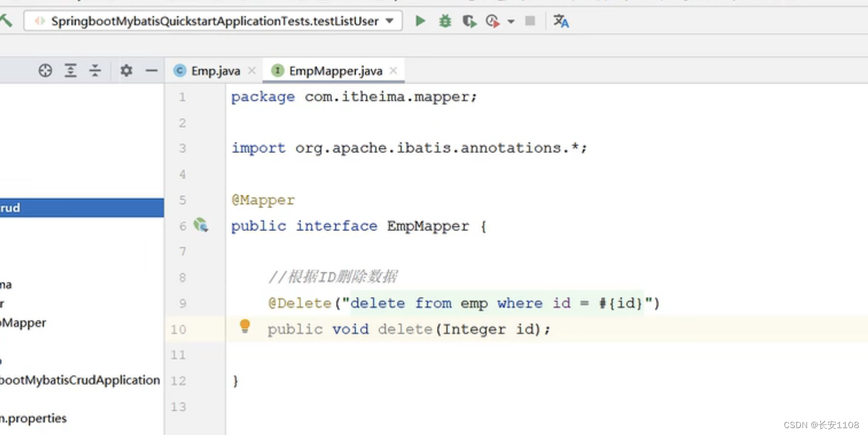Viewport: 868px width, 435px height.
Task: Open the profiler run options arrow
Action: [x=511, y=22]
